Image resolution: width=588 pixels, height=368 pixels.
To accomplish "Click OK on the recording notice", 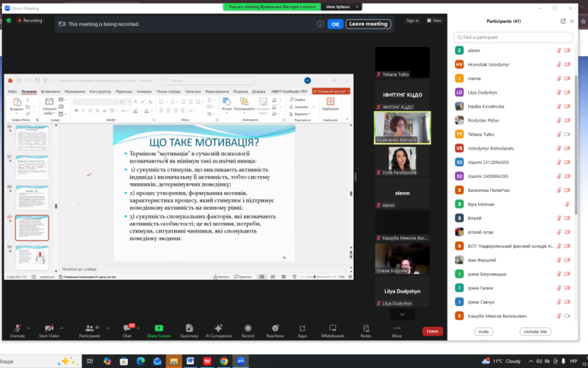I will pos(335,24).
